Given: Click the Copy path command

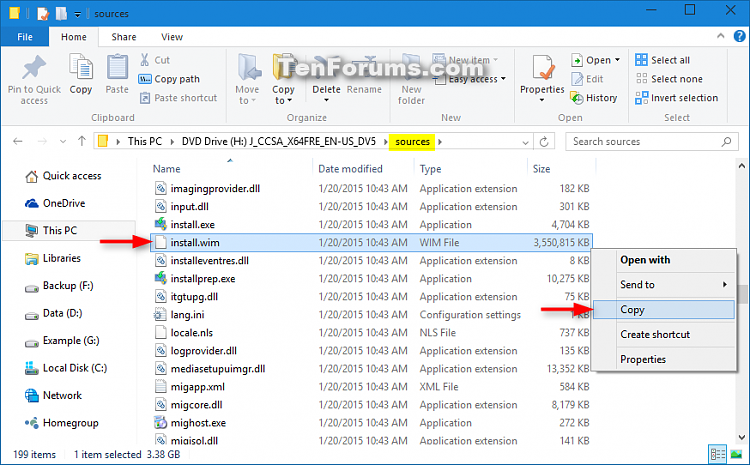Looking at the screenshot, I should tap(169, 79).
